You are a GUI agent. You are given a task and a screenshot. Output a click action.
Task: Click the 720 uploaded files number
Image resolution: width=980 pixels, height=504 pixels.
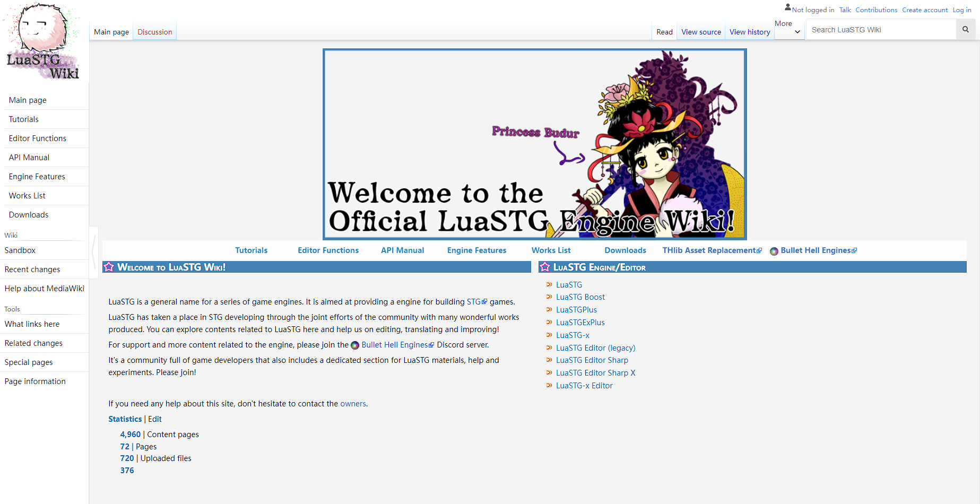point(127,458)
